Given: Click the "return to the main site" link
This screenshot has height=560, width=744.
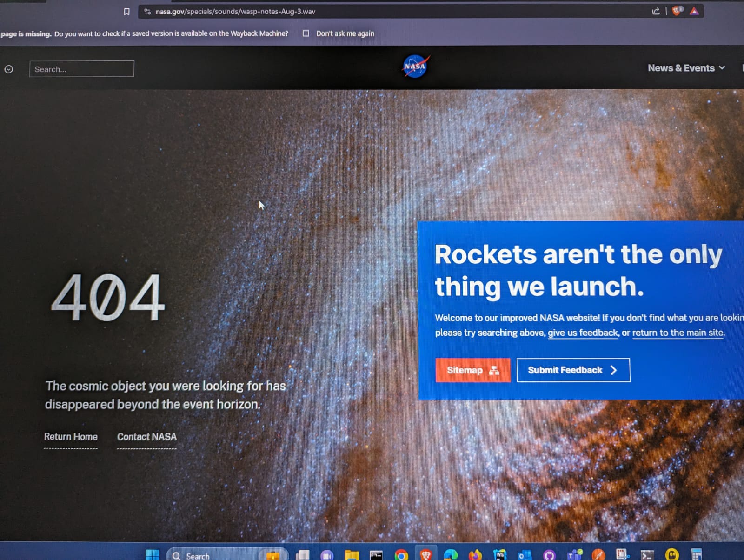Looking at the screenshot, I should click(678, 333).
